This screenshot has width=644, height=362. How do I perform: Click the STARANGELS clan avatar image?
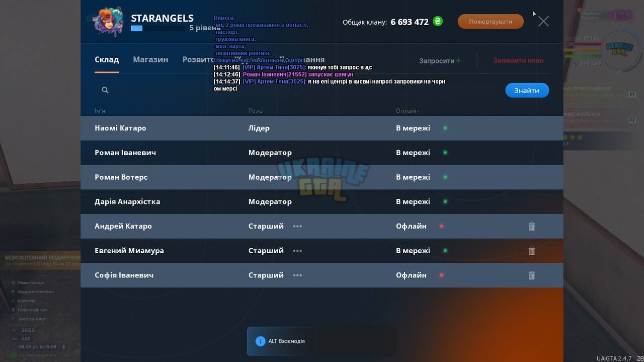point(108,22)
